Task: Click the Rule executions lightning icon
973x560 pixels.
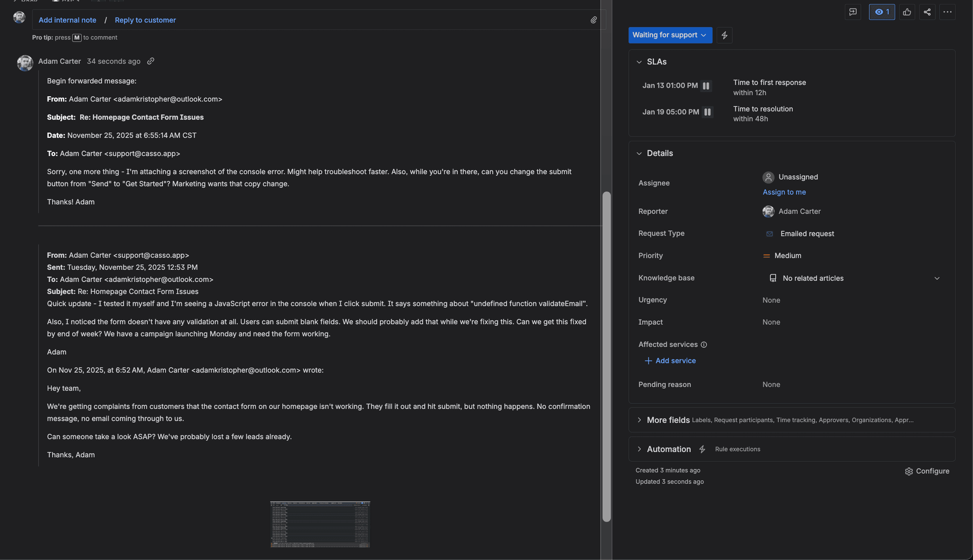Action: click(x=702, y=449)
